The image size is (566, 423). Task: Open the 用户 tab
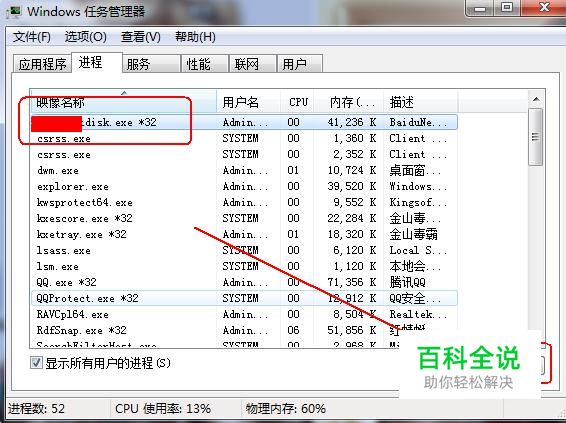pyautogui.click(x=300, y=64)
